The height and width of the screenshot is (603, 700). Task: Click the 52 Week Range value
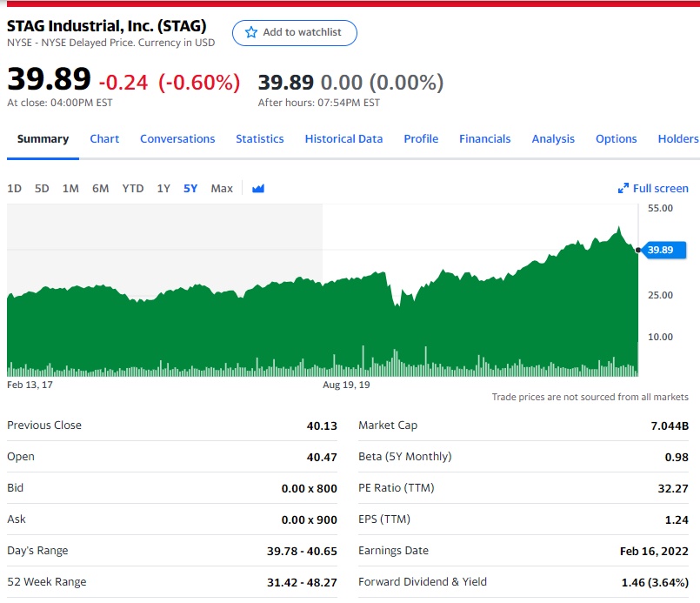tap(303, 582)
